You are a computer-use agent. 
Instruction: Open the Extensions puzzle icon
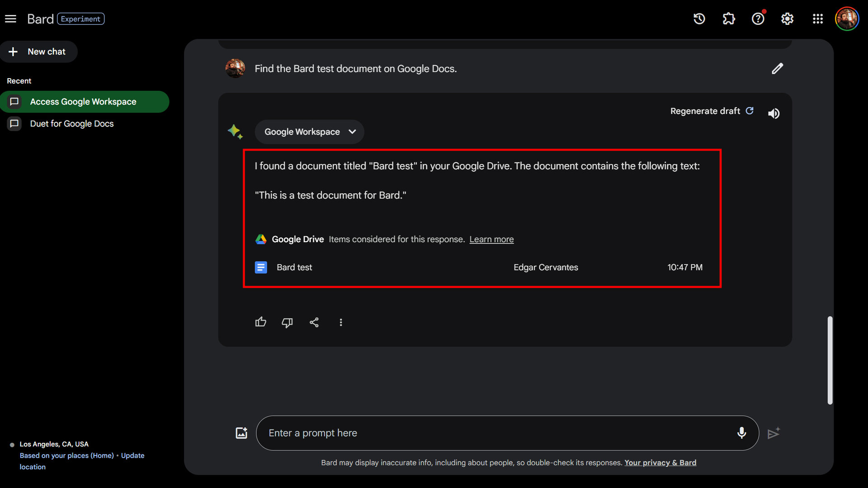(729, 19)
